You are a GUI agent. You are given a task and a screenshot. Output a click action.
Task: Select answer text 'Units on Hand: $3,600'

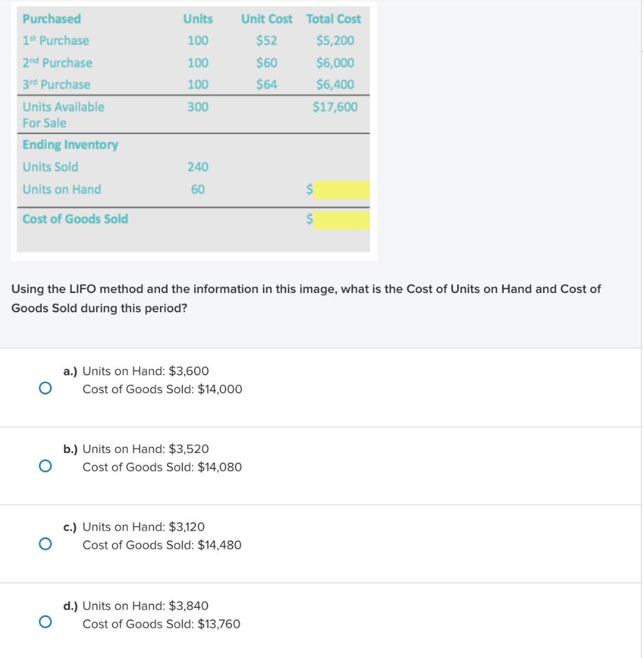point(145,371)
